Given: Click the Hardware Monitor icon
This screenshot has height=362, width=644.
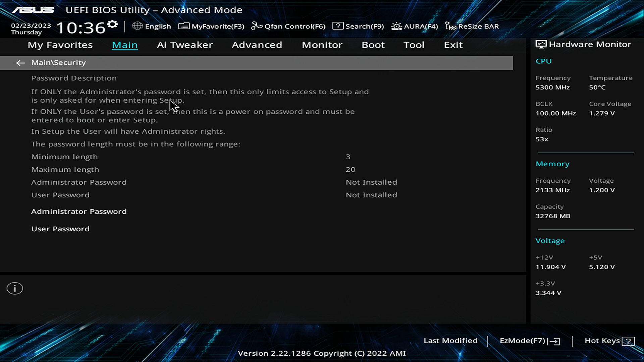Looking at the screenshot, I should [x=541, y=44].
